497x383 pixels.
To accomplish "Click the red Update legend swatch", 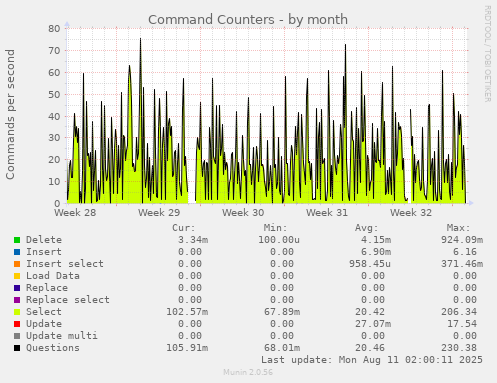I will pyautogui.click(x=17, y=324).
